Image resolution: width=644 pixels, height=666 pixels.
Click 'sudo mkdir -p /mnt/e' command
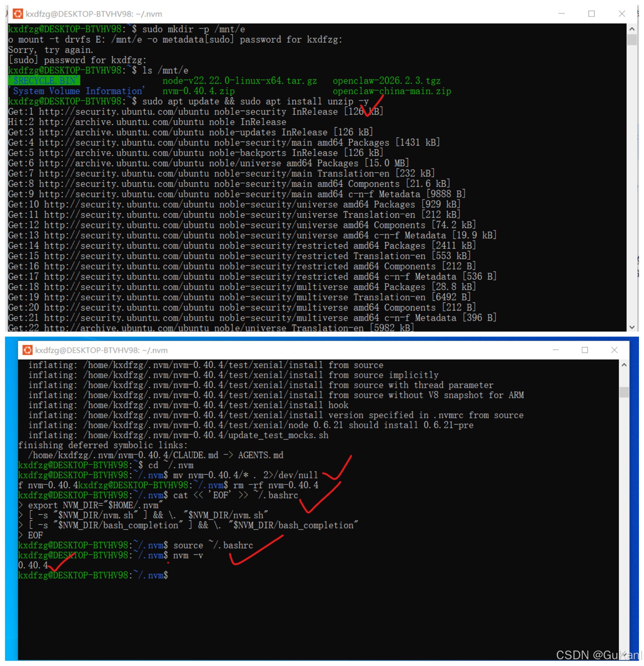click(x=194, y=29)
